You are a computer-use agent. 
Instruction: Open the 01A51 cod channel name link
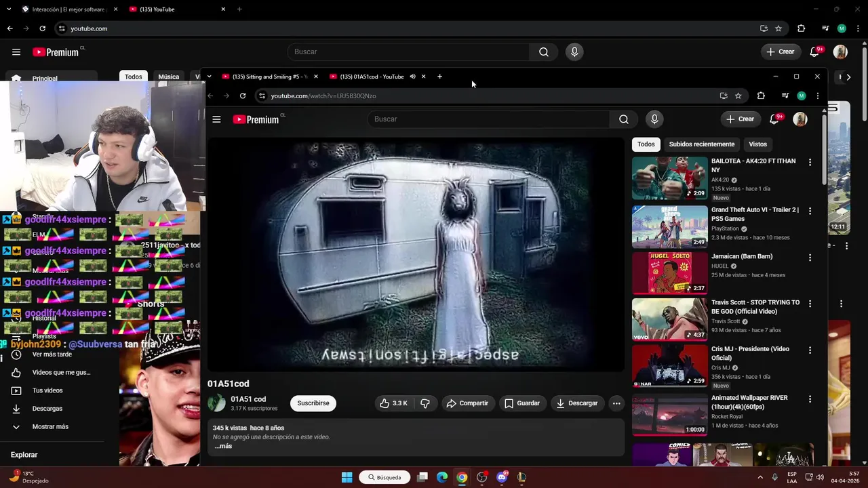pyautogui.click(x=248, y=399)
